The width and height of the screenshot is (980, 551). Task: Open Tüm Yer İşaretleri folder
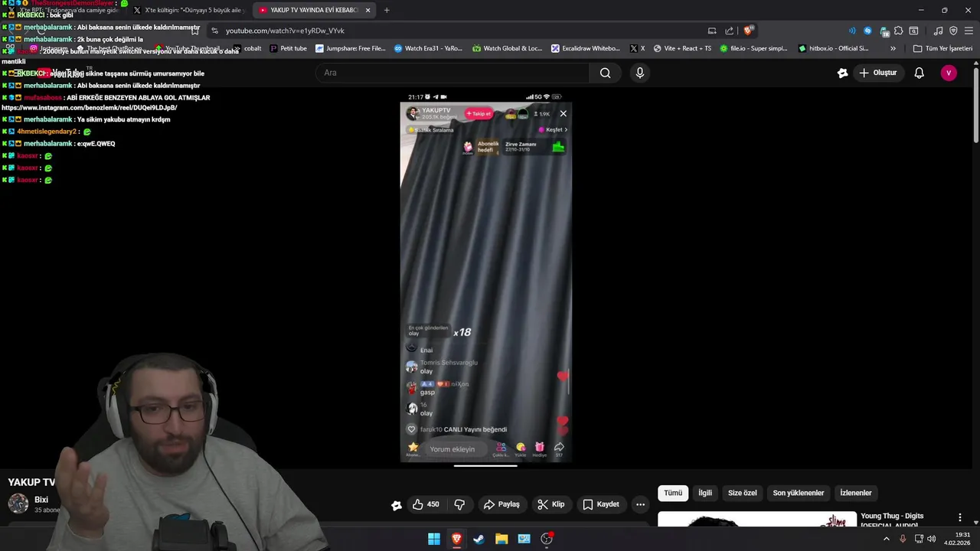(942, 48)
